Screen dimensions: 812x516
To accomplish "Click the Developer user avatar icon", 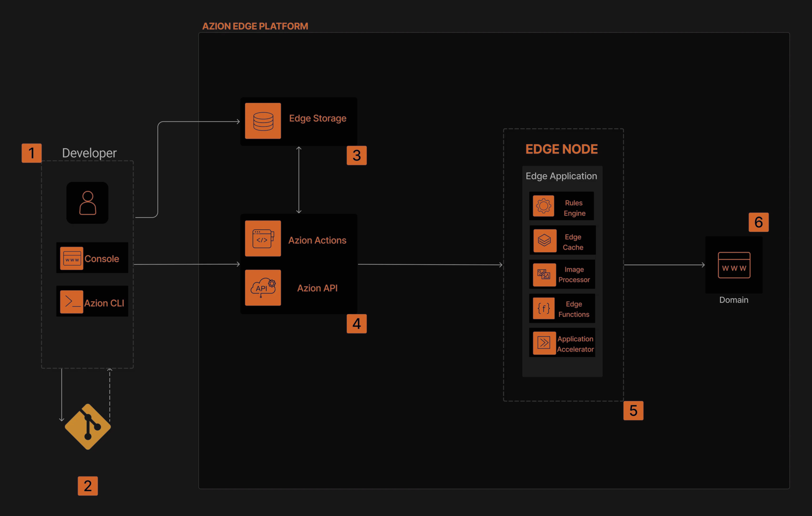I will click(x=87, y=203).
